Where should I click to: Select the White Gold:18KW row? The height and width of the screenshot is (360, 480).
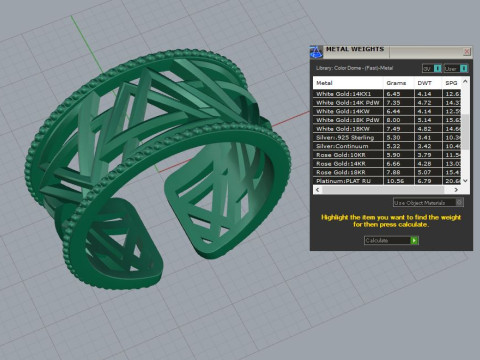pyautogui.click(x=387, y=129)
